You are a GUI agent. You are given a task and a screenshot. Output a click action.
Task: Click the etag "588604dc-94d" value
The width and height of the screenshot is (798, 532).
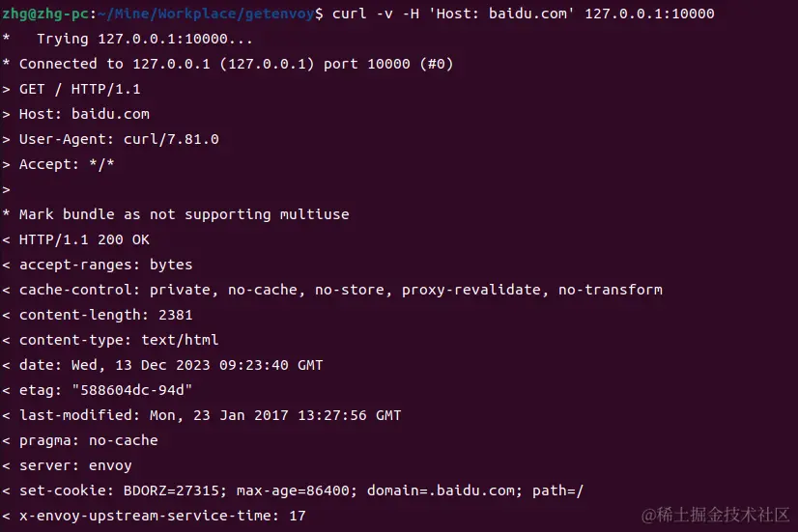(131, 390)
